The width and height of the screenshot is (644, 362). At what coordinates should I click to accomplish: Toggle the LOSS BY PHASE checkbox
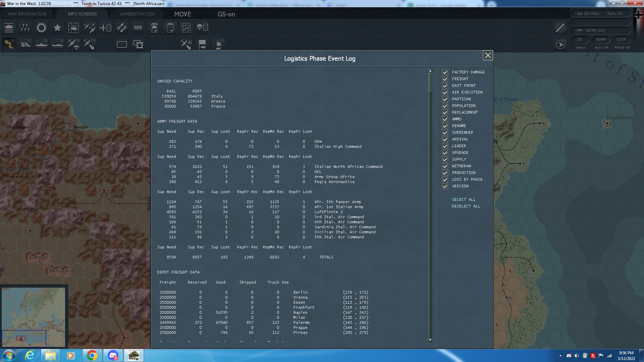[x=445, y=180]
